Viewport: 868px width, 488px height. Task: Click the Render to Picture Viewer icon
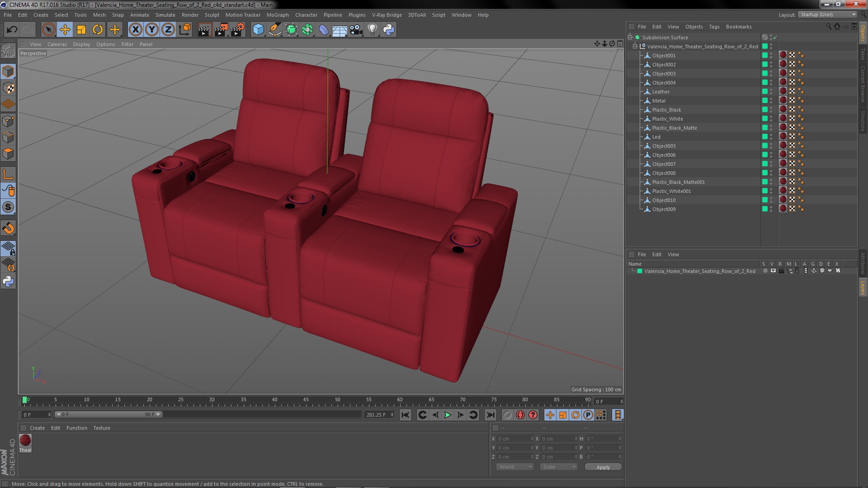[221, 30]
